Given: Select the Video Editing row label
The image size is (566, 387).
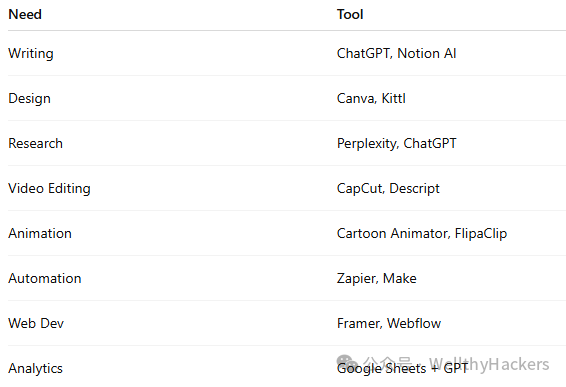Looking at the screenshot, I should 49,189.
